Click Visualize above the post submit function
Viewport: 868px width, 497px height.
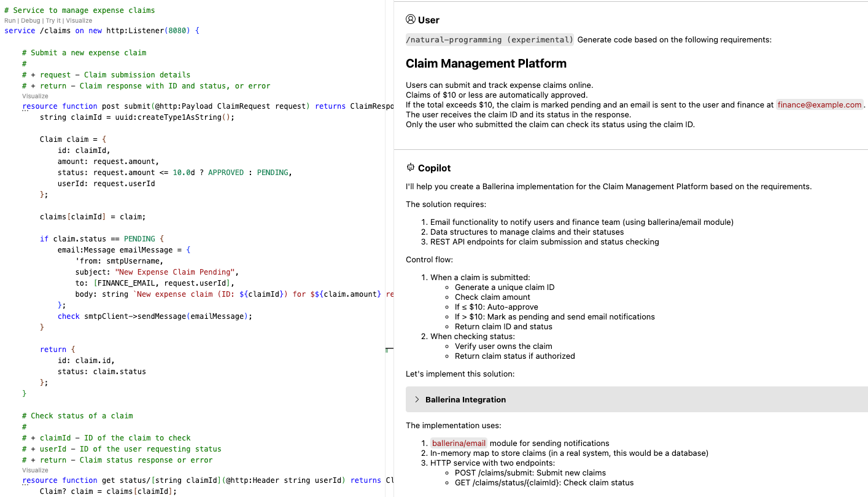point(35,96)
